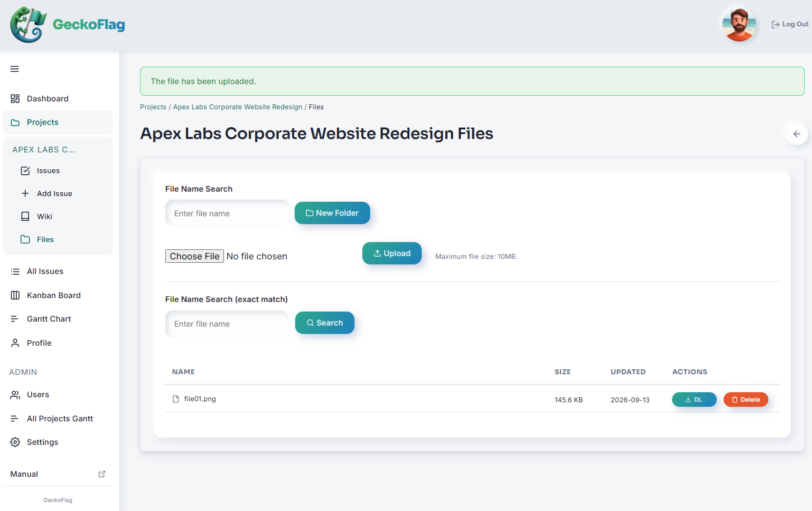Open the Manual external link
This screenshot has width=812, height=511.
pyautogui.click(x=58, y=474)
